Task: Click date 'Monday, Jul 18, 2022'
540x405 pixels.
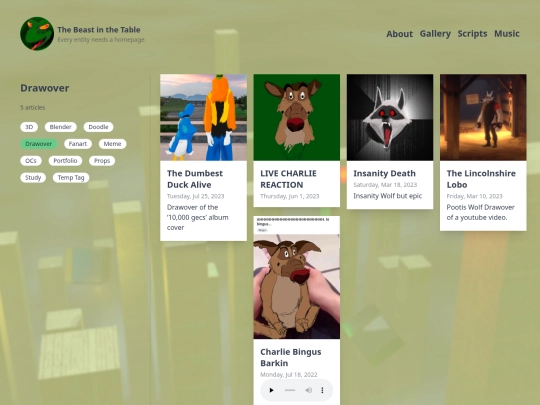Action: click(289, 374)
